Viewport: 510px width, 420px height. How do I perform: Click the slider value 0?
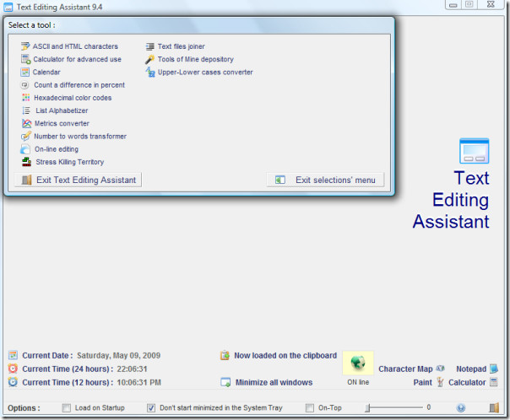[429, 407]
